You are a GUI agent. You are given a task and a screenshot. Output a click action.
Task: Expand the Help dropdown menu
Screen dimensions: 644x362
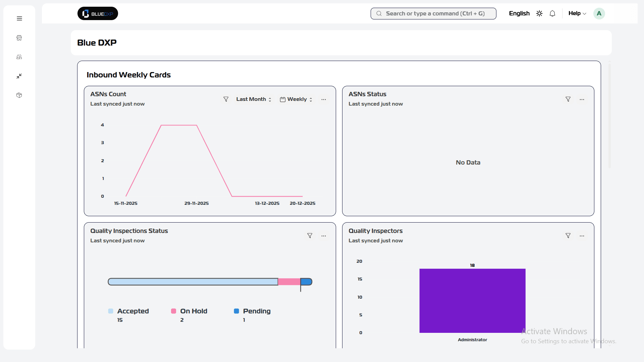(577, 13)
